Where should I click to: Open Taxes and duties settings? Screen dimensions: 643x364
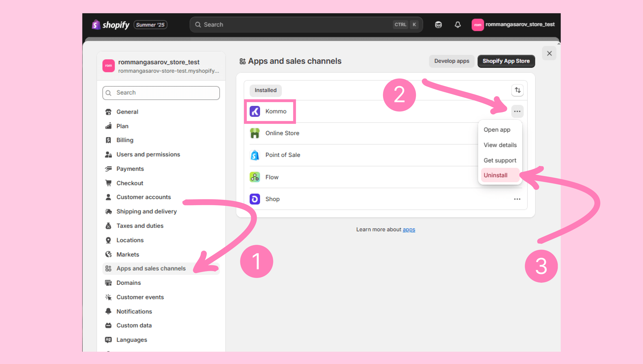(x=161, y=226)
